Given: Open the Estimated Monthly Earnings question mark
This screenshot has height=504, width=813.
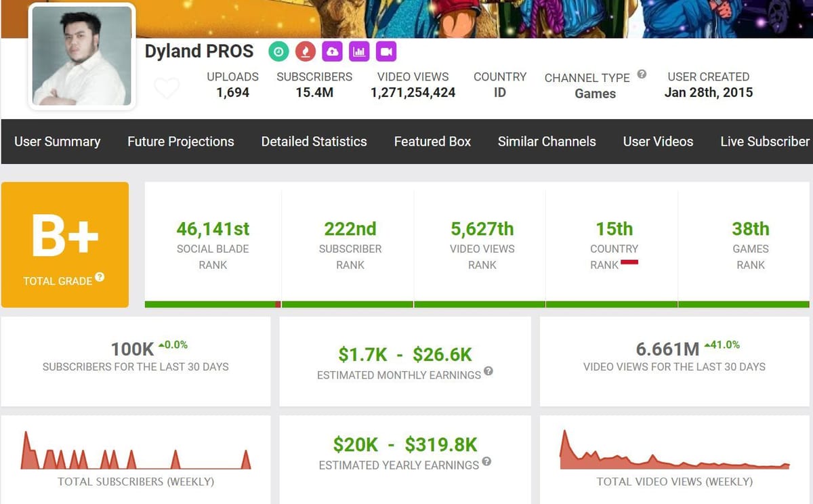Looking at the screenshot, I should pos(489,372).
